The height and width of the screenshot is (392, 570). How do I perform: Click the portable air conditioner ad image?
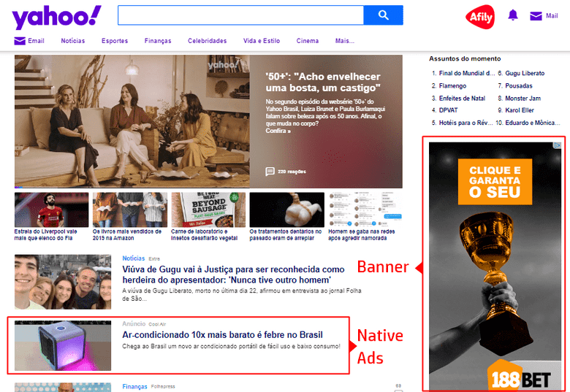(63, 345)
